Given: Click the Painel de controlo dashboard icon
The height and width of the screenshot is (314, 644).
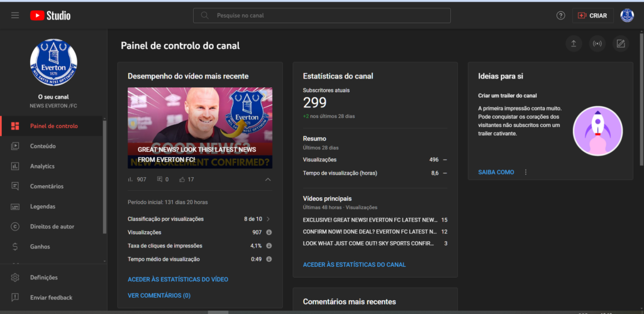Looking at the screenshot, I should tap(15, 126).
